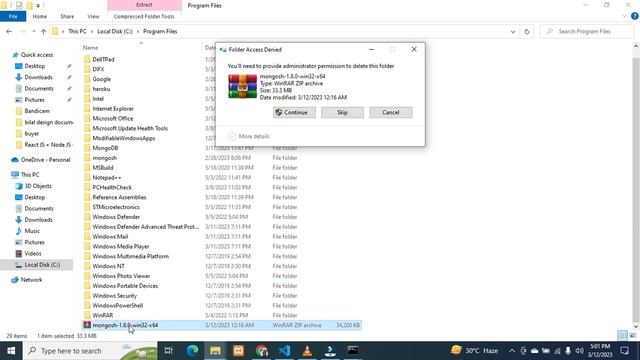Open the Windows Start menu

[11, 351]
